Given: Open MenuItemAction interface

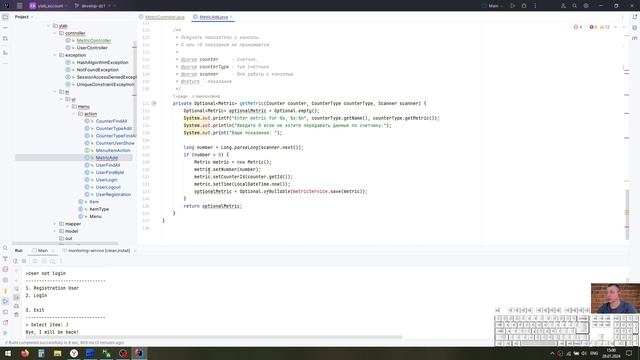Looking at the screenshot, I should point(113,151).
